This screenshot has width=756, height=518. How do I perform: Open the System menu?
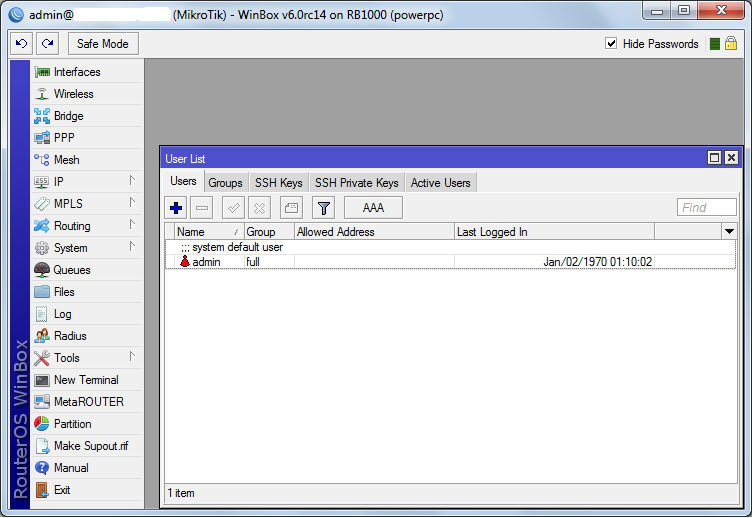click(87, 248)
